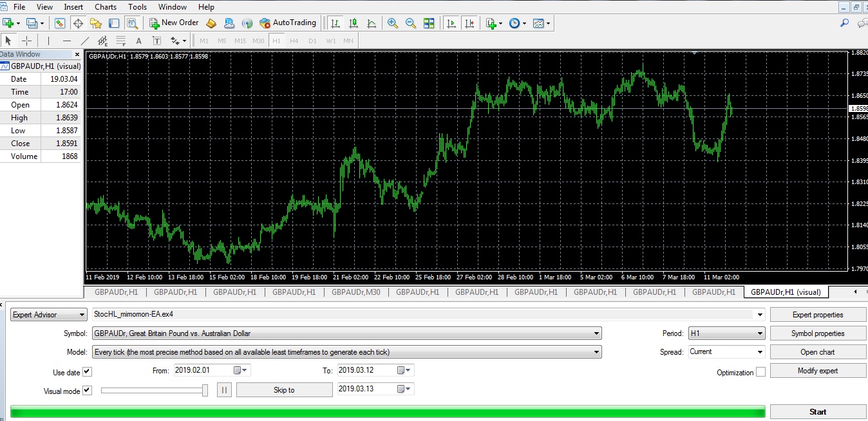Adjust the visual mode speed slider
Screen dimensions: 868x421
[x=205, y=390]
